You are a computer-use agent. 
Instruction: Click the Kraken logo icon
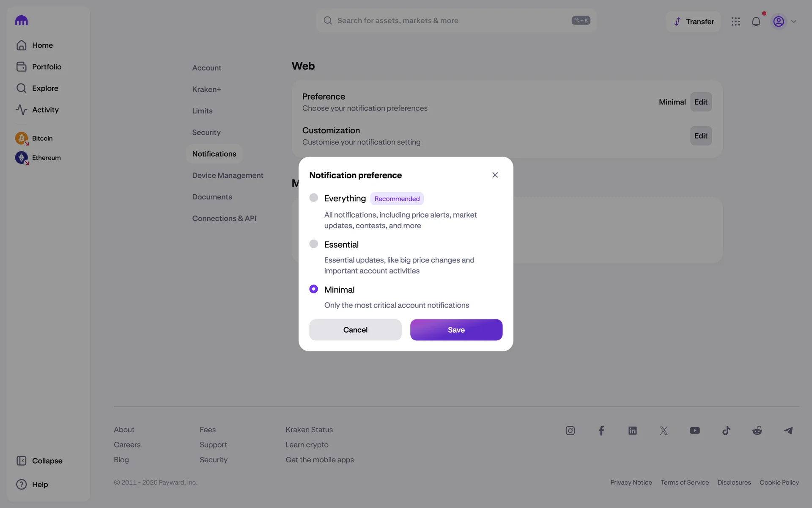(22, 20)
